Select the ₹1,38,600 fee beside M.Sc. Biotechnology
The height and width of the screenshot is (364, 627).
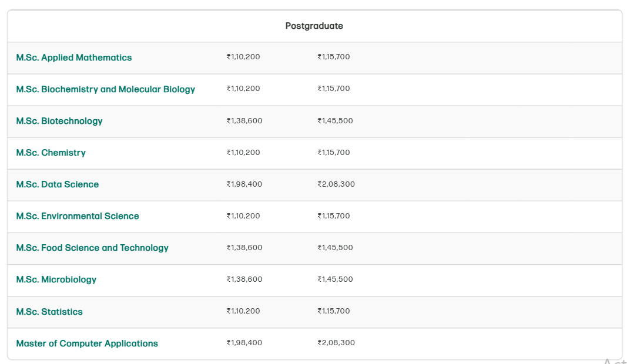[x=243, y=121]
